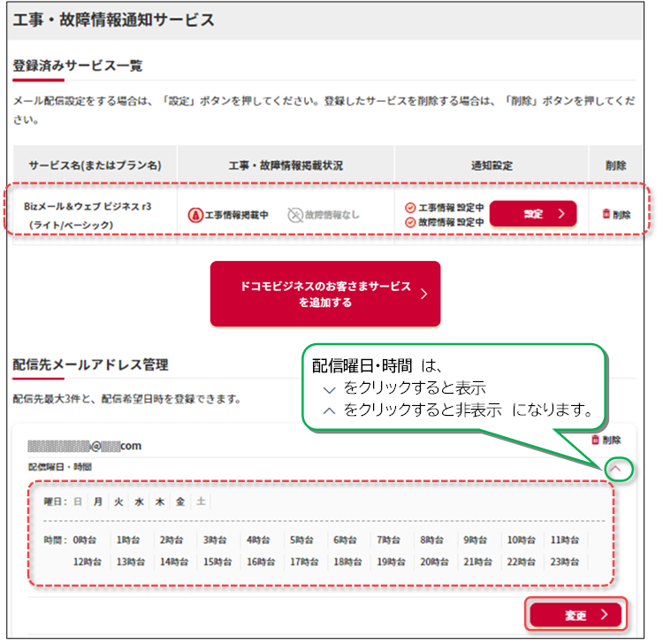Viewport: 663px width, 644px height.
Task: Click the 設定 button for Bizメール service
Action: tap(533, 214)
